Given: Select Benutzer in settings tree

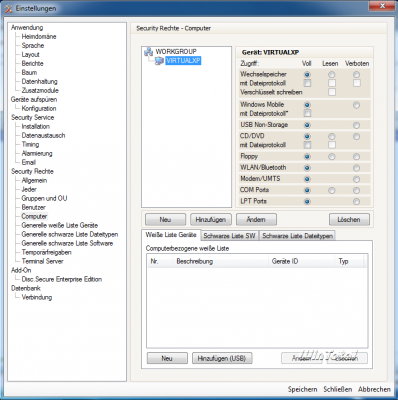Looking at the screenshot, I should tap(33, 208).
